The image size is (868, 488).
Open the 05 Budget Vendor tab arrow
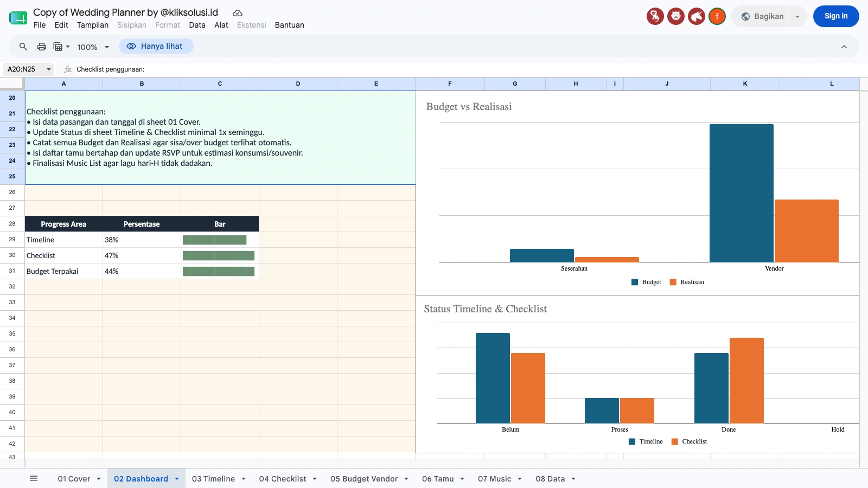coord(406,479)
